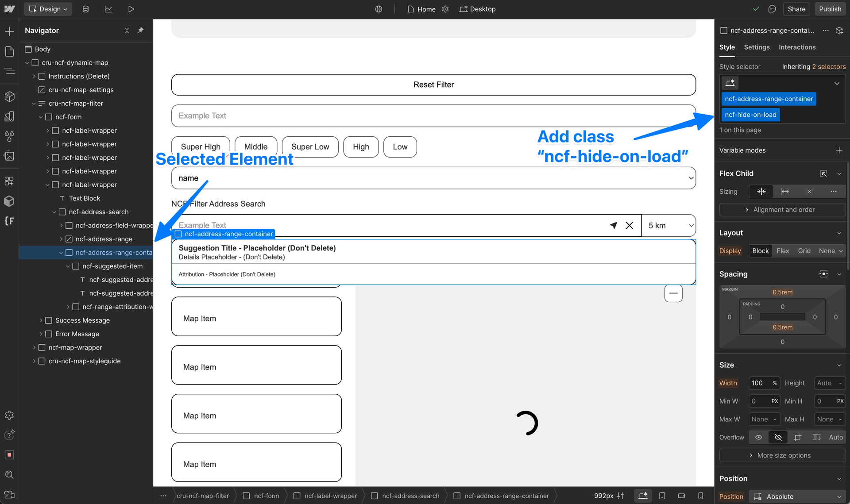Open element options ellipsis in Style panel

pos(826,31)
